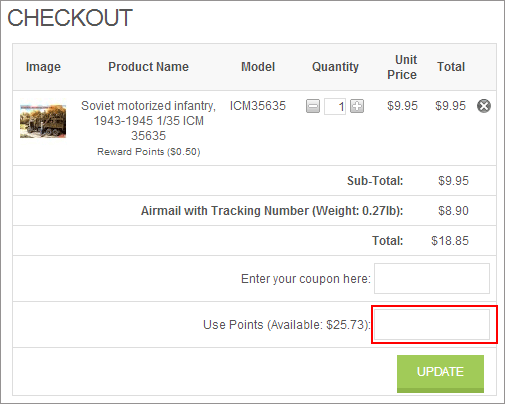The width and height of the screenshot is (505, 404).
Task: Click the Unit Price column header
Action: pos(402,67)
